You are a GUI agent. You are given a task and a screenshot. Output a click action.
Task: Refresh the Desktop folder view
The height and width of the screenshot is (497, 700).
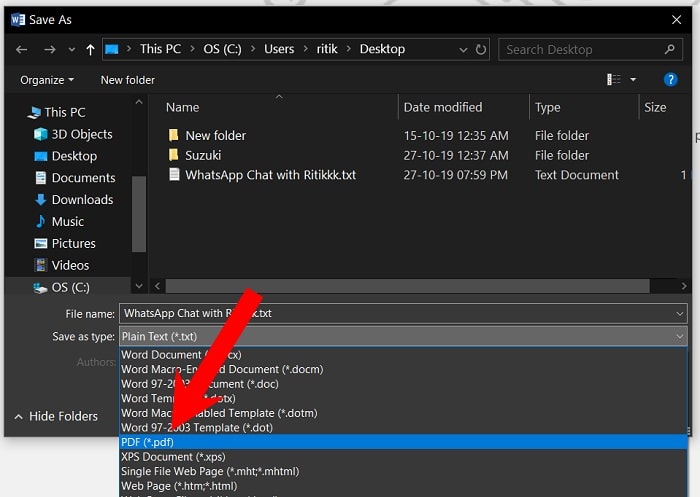point(480,50)
